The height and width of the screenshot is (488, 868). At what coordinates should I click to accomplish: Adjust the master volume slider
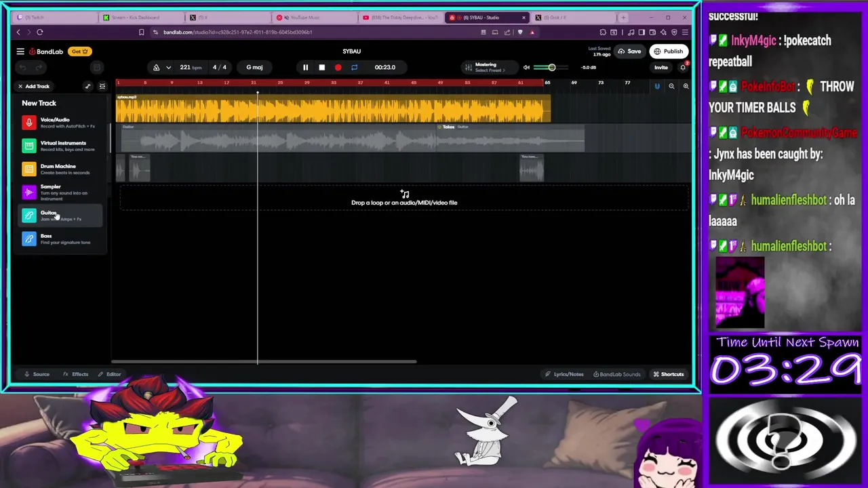click(x=552, y=67)
